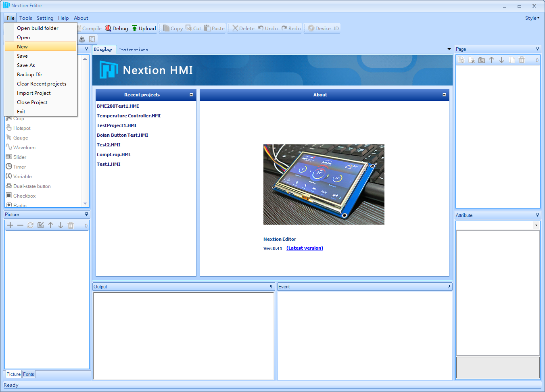
Task: Pin the Event panel
Action: [448, 286]
